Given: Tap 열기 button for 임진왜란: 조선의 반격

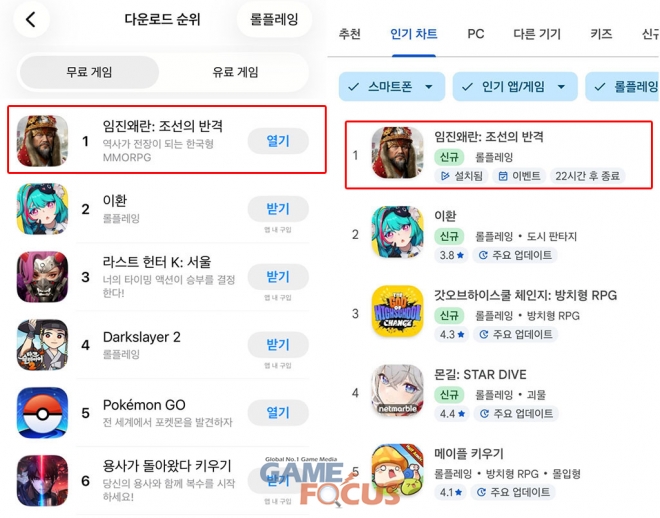Looking at the screenshot, I should [278, 141].
